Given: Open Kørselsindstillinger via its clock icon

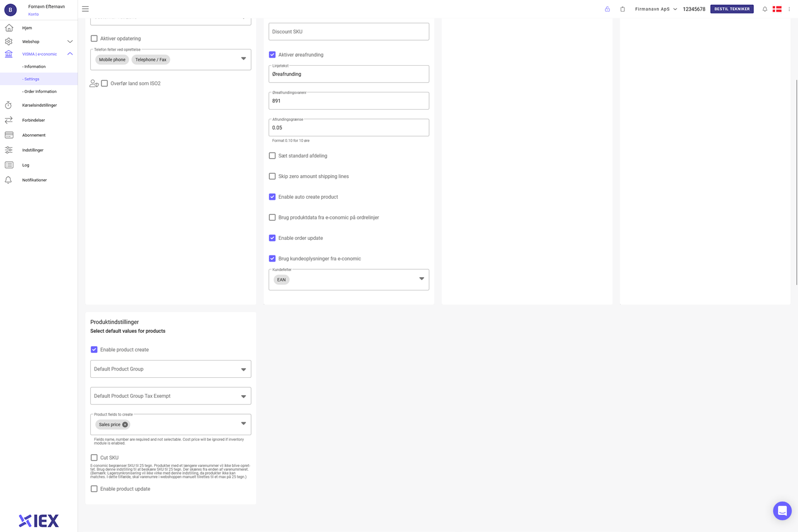Looking at the screenshot, I should [8, 105].
